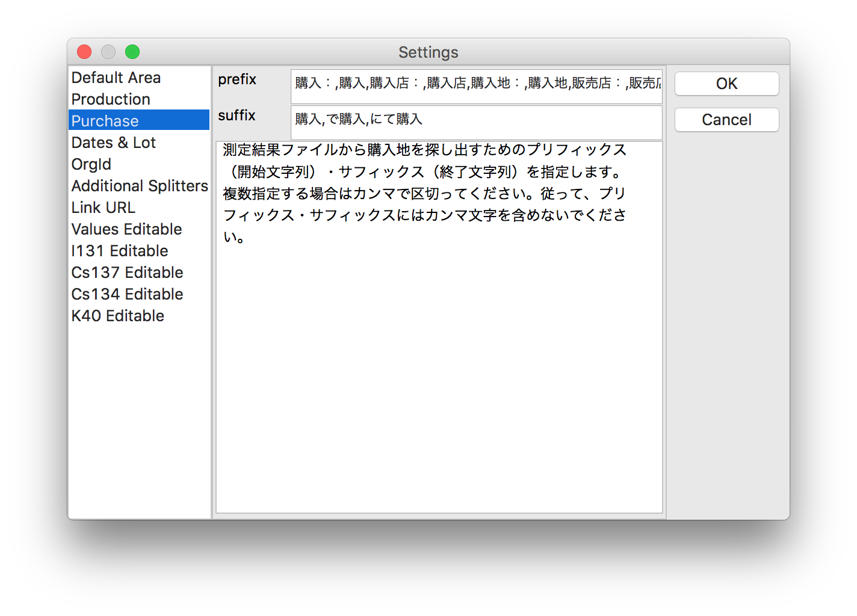Select Default Area in settings list
Image resolution: width=857 pixels, height=616 pixels.
point(139,78)
